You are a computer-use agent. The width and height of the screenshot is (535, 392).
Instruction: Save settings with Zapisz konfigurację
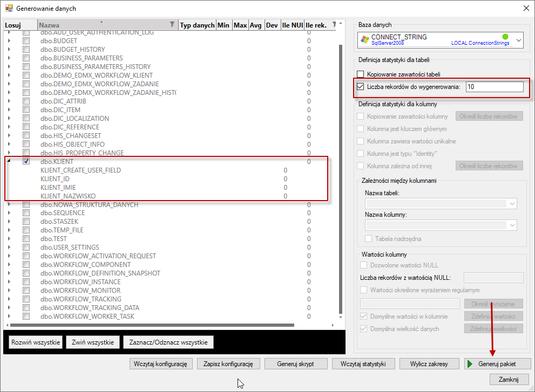[228, 364]
